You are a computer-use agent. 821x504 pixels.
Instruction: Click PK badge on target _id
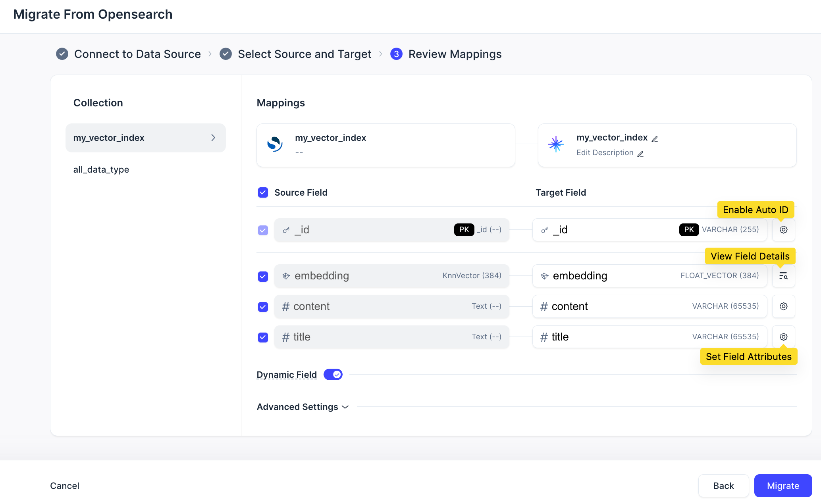pos(689,230)
